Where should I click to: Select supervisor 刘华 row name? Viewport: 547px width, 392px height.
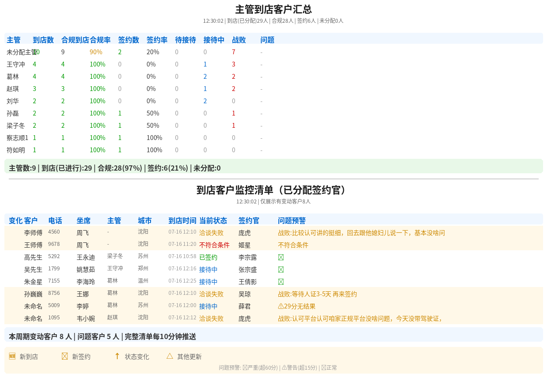pyautogui.click(x=13, y=101)
